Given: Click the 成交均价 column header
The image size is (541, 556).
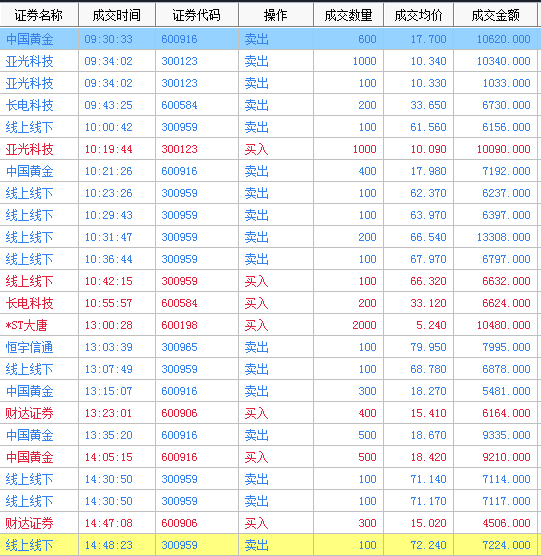Looking at the screenshot, I should [418, 15].
